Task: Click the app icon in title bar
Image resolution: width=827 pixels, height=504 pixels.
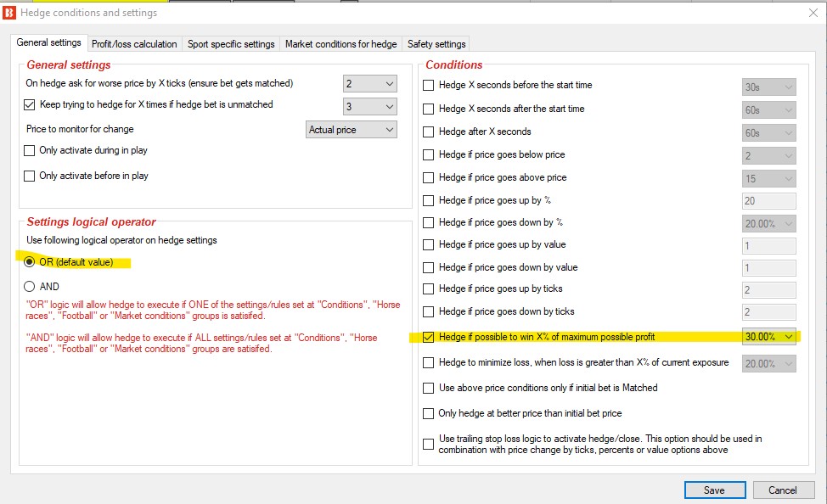Action: click(9, 12)
